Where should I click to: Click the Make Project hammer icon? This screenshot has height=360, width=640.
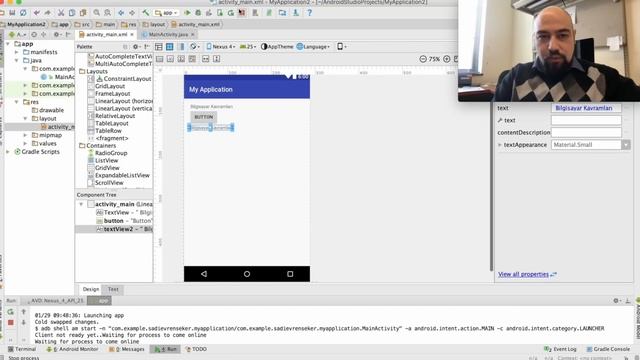point(145,13)
